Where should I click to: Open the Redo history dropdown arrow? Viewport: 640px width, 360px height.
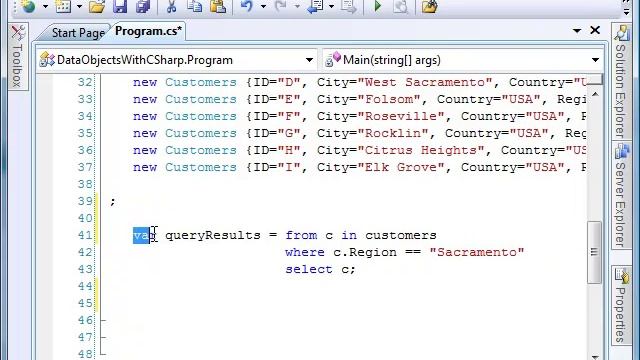[297, 7]
